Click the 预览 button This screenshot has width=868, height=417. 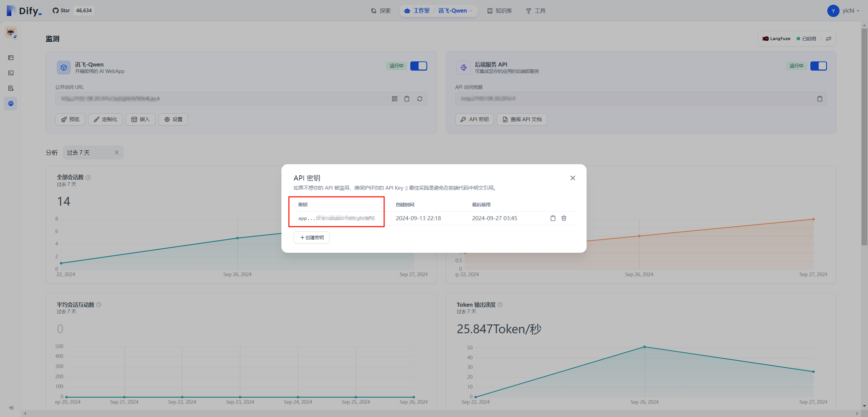point(70,119)
